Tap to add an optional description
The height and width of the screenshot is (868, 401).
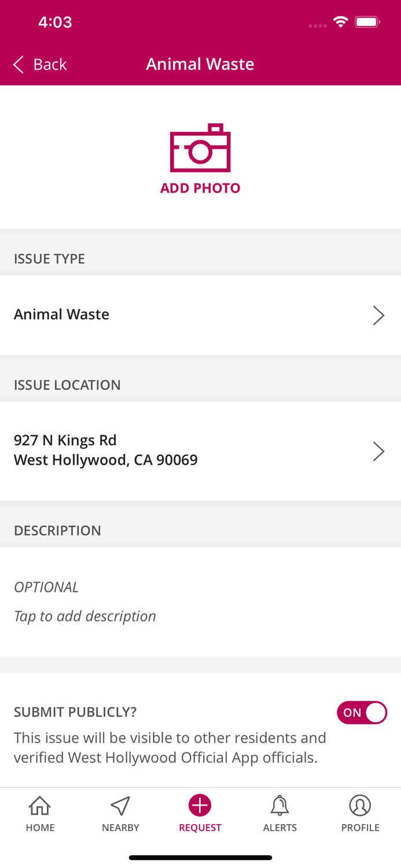[85, 616]
